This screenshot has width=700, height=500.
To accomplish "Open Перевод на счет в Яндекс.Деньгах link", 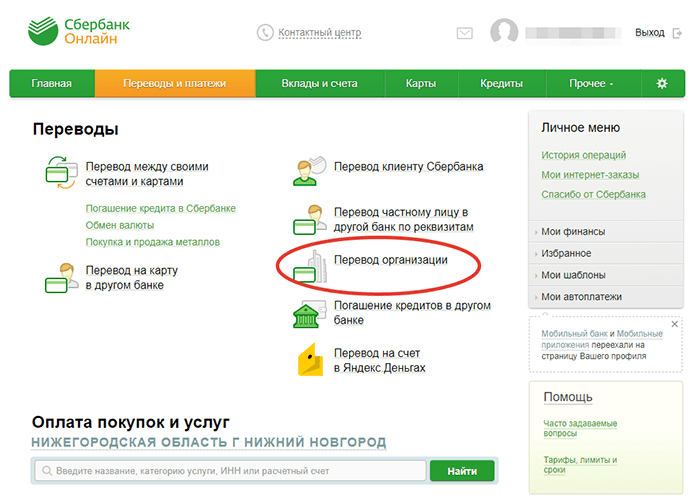I will pos(379,360).
